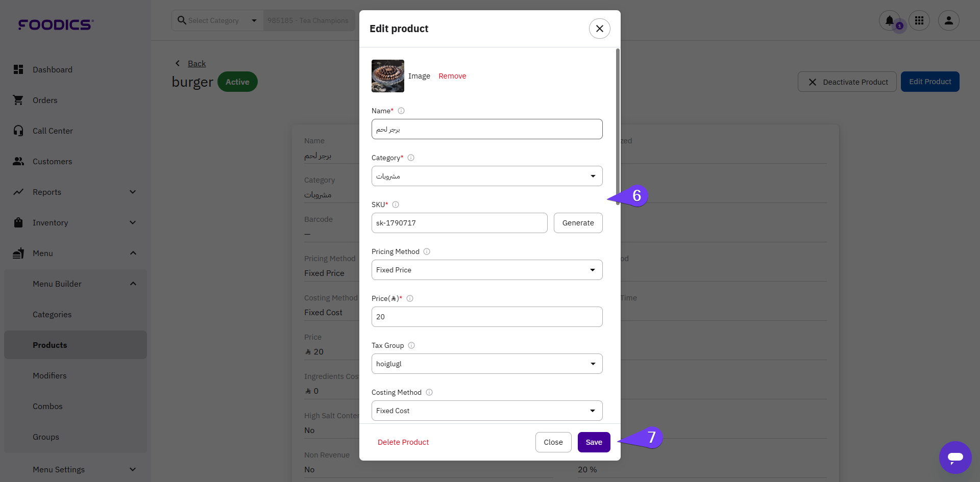Screen dimensions: 980x482
Task: Click the info icon beside Pricing Method
Action: pyautogui.click(x=427, y=251)
